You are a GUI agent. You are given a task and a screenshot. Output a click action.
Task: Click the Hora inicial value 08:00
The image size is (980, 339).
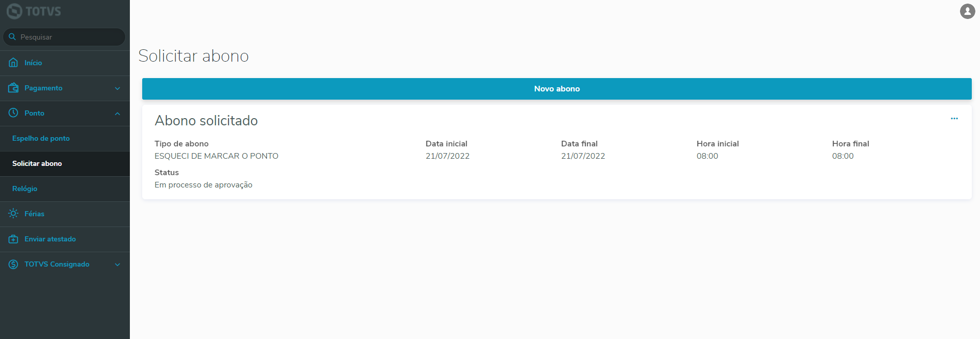[x=707, y=156]
